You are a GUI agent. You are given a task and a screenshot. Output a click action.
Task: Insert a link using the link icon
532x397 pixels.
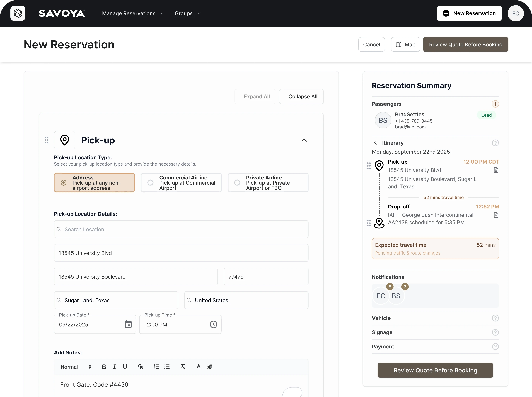click(141, 367)
